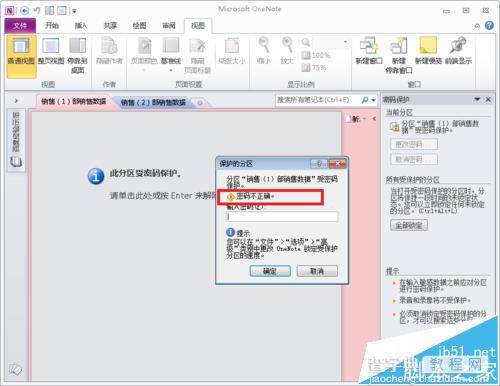The image size is (500, 386).
Task: Open the 文件 (File) tab
Action: tap(20, 26)
